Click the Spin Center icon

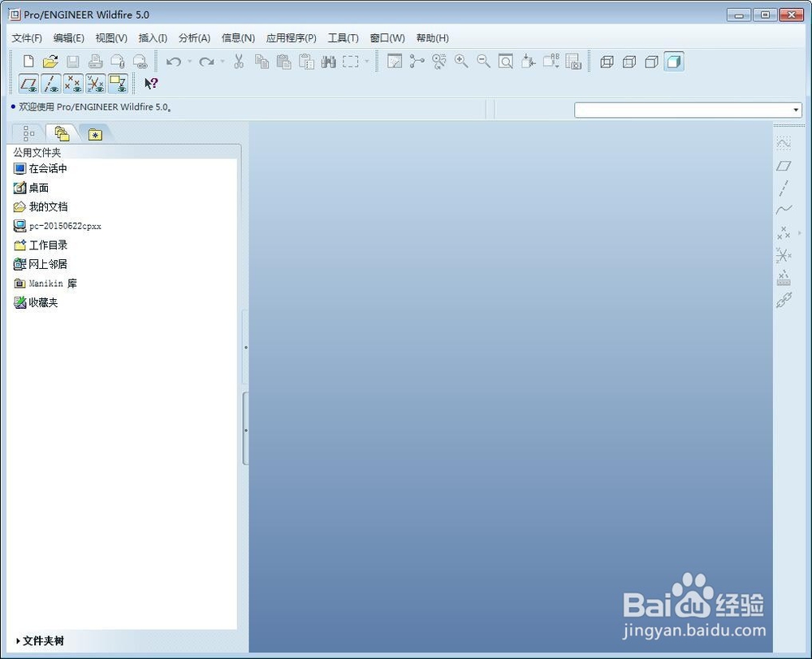(417, 62)
